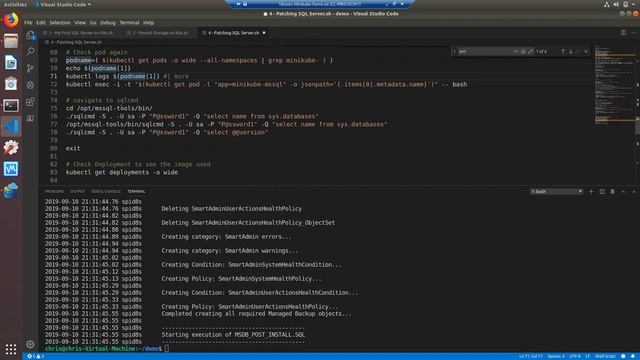The height and width of the screenshot is (360, 640).
Task: Open the Remote Explorer activity bar icon
Action: pos(30,118)
